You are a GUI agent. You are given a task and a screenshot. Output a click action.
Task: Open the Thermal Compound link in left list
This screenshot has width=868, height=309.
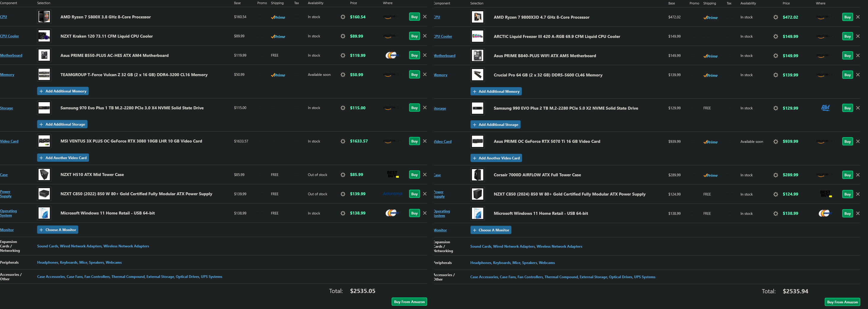(x=128, y=277)
